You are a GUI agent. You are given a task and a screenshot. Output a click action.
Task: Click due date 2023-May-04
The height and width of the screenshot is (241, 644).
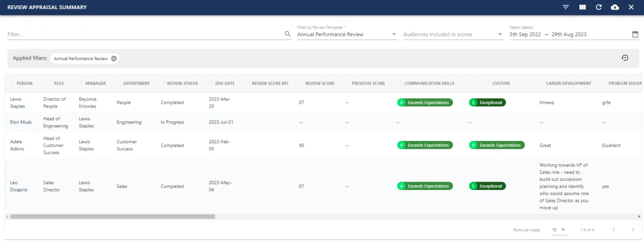[220, 186]
